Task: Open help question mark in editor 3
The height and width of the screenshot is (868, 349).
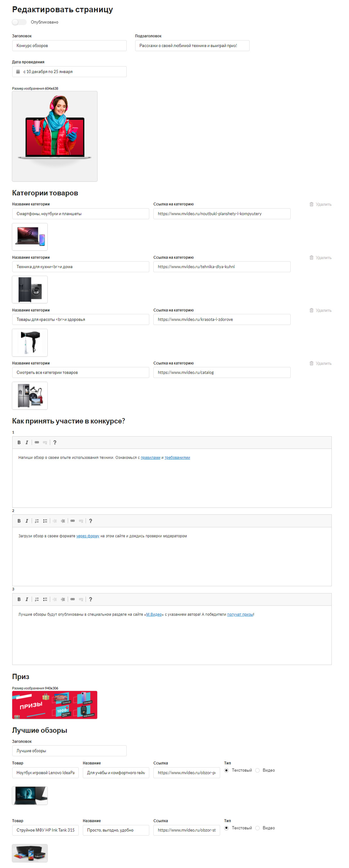Action: click(x=90, y=600)
